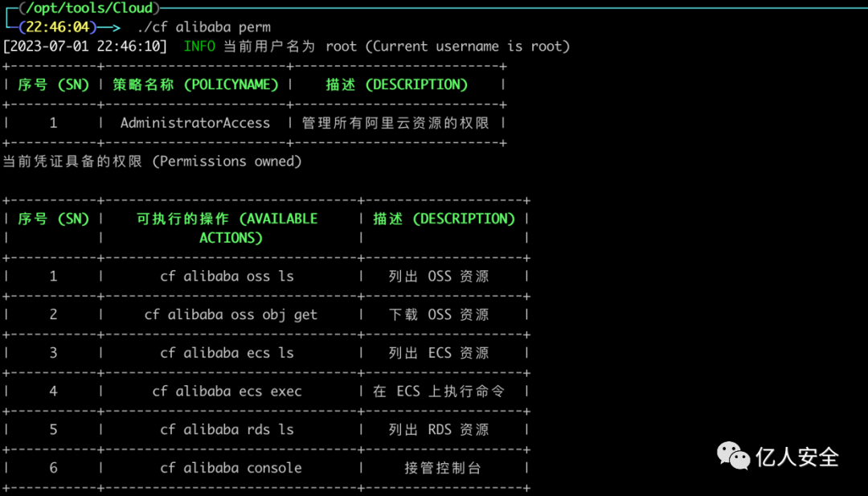
Task: Click serial number 6 in the actions table
Action: coord(53,468)
